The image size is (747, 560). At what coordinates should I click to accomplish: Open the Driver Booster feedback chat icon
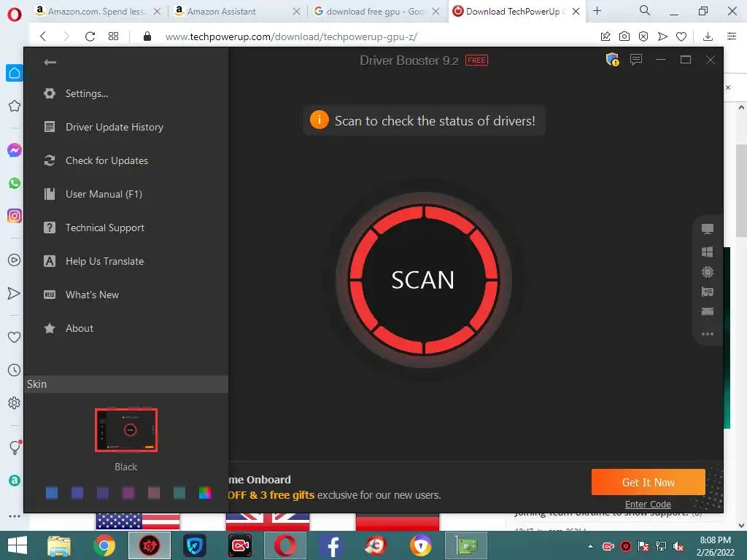pos(636,60)
